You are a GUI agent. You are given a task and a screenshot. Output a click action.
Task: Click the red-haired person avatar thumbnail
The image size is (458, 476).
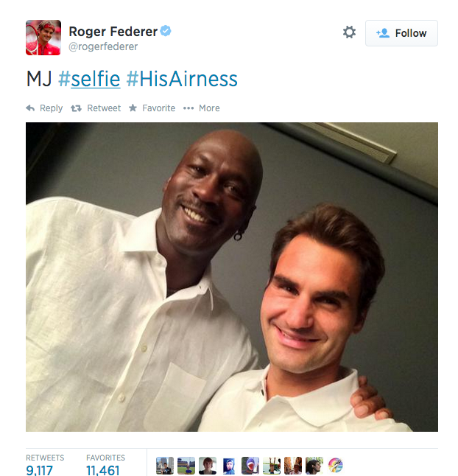click(x=208, y=466)
